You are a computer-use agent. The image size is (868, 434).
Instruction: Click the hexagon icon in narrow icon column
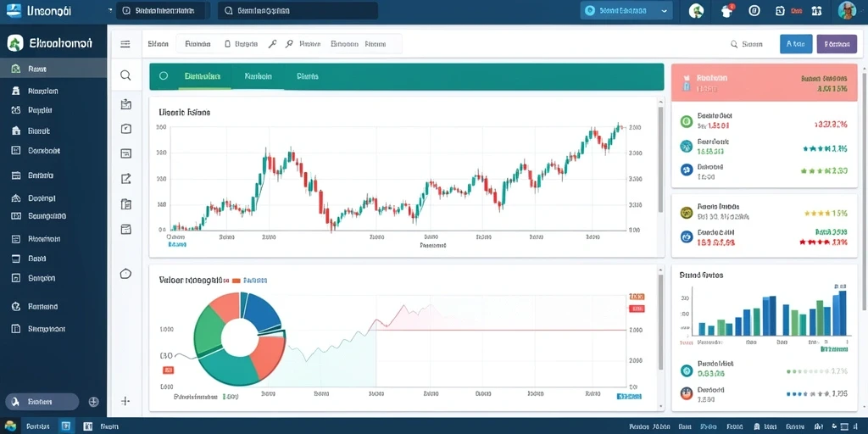125,274
